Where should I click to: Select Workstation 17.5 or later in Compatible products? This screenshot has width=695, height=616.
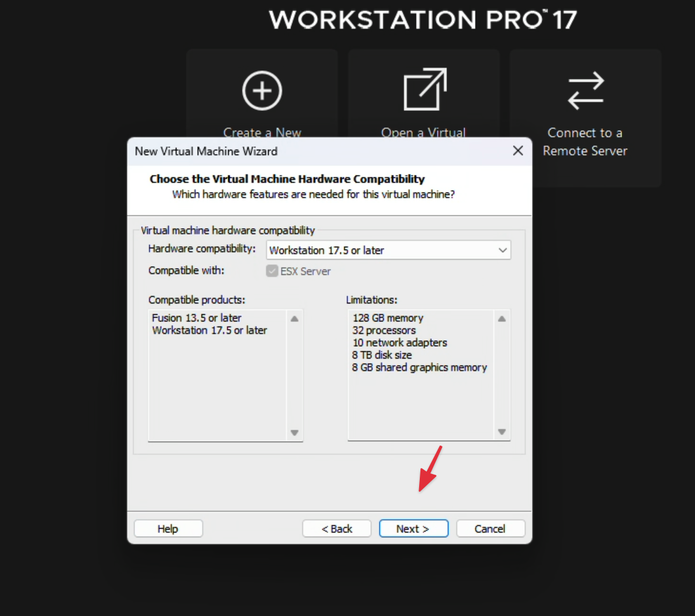209,330
